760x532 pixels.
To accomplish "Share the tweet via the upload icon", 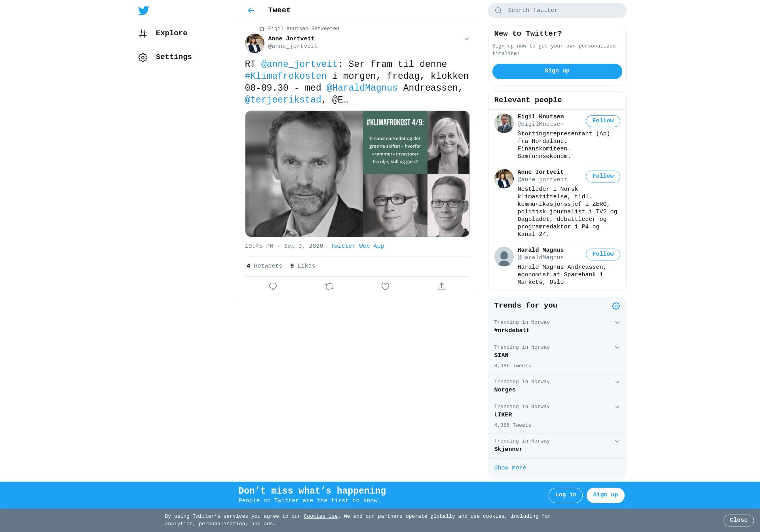I will (441, 286).
